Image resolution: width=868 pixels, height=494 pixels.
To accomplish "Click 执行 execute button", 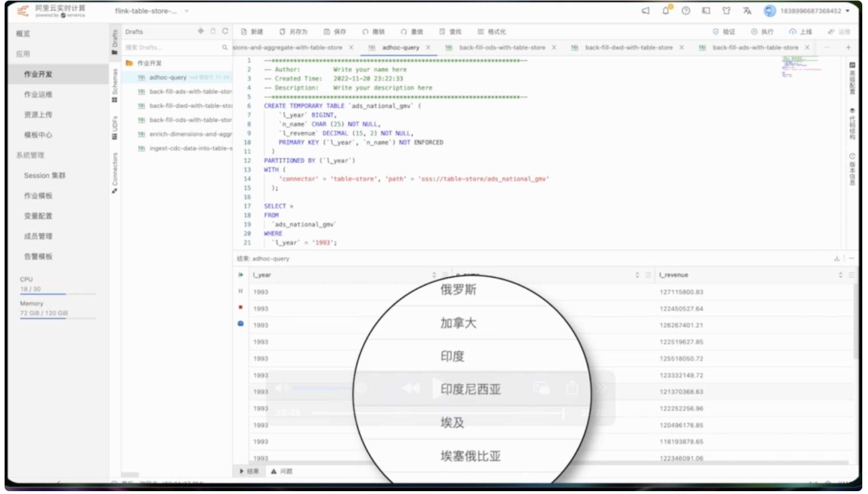I will click(763, 32).
